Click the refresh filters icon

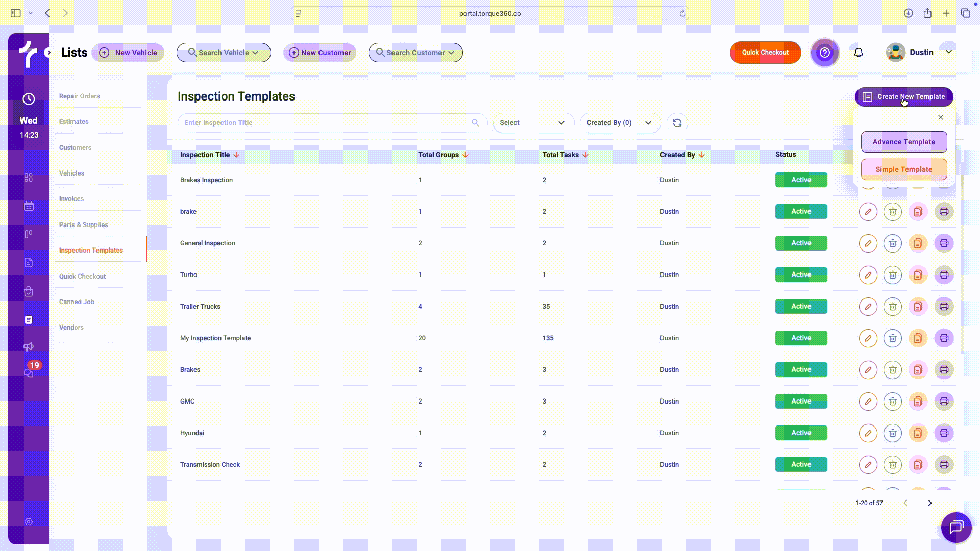[x=677, y=123]
